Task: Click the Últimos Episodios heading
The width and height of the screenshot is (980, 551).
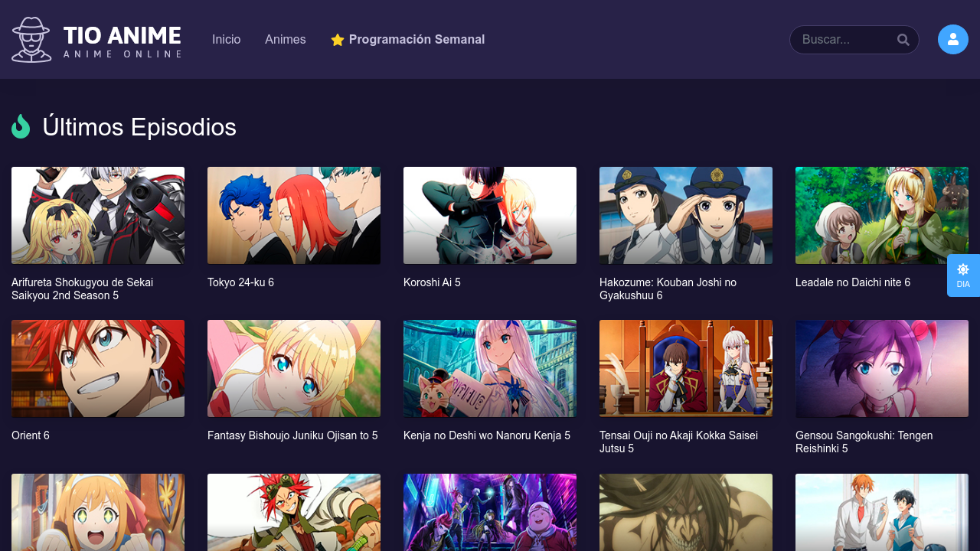Action: coord(139,127)
